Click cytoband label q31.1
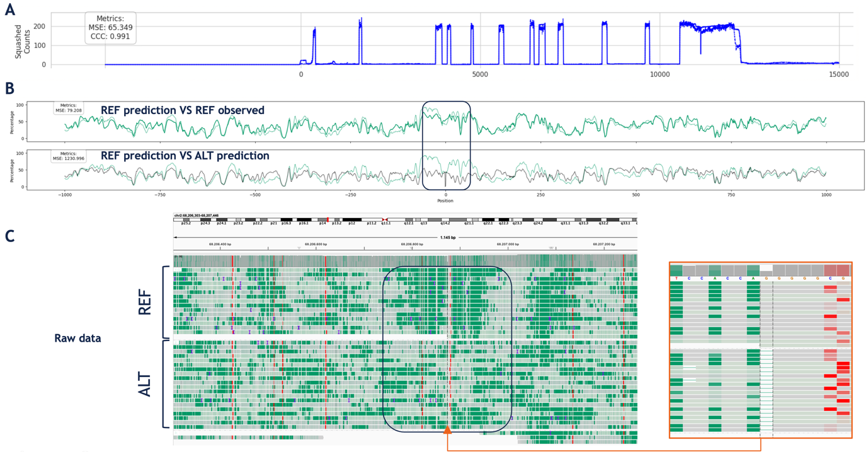This screenshot has height=452, width=868. 566,223
